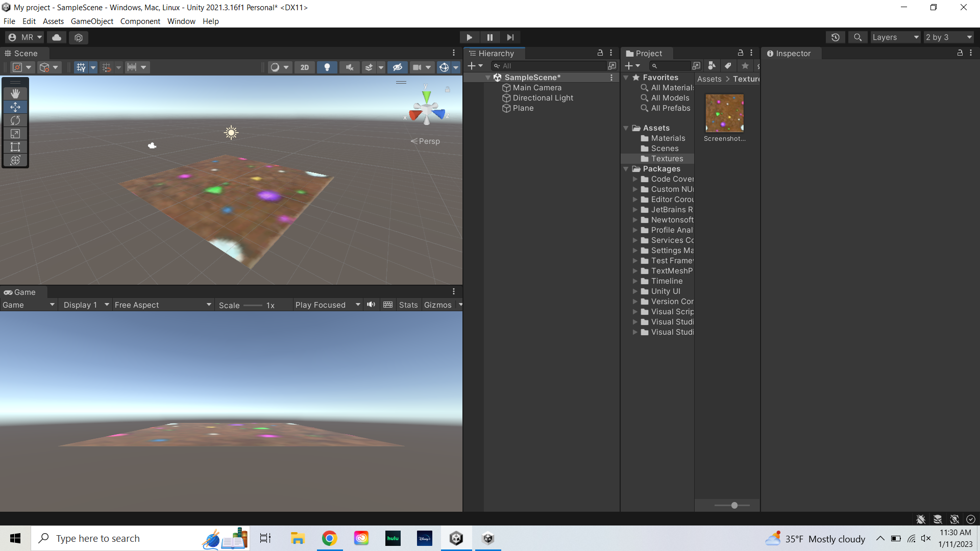The height and width of the screenshot is (551, 980).
Task: Collapse the SampleScene hierarchy arrow
Action: tap(488, 78)
